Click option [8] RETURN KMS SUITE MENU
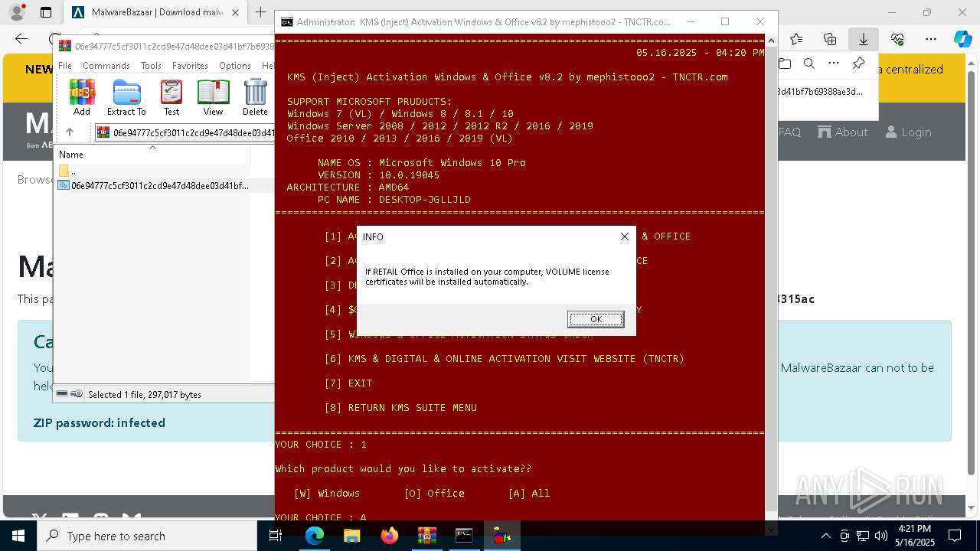The width and height of the screenshot is (980, 551). coord(400,407)
